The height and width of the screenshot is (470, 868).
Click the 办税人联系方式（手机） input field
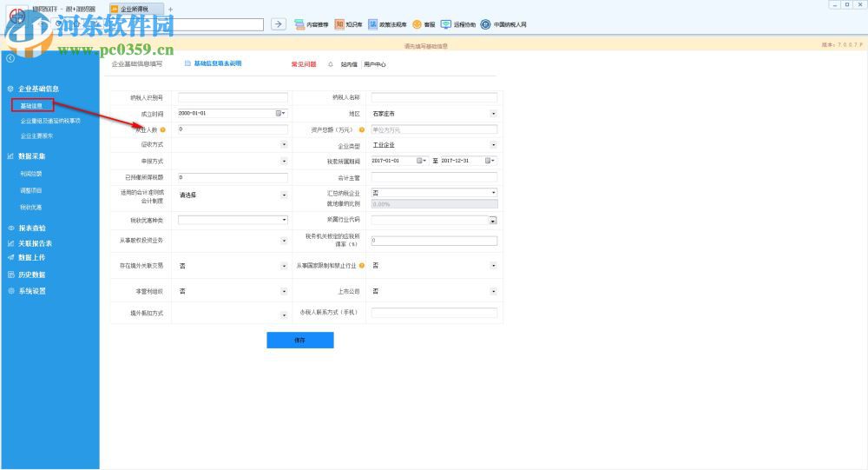click(434, 313)
